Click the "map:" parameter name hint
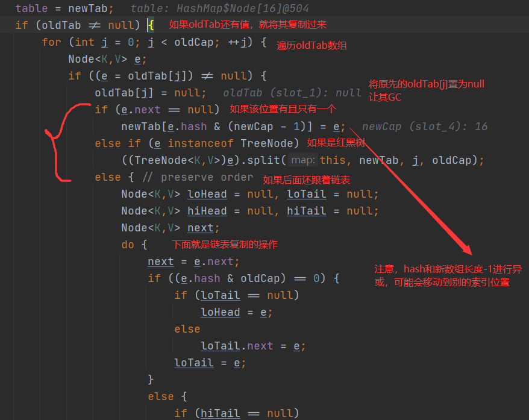This screenshot has height=420, width=529. click(x=303, y=160)
